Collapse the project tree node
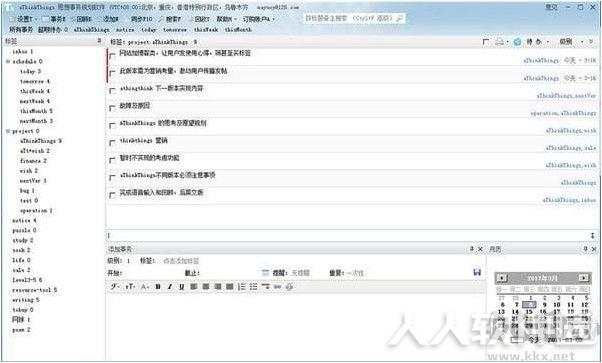Screen dimensions: 602x363 8,131
